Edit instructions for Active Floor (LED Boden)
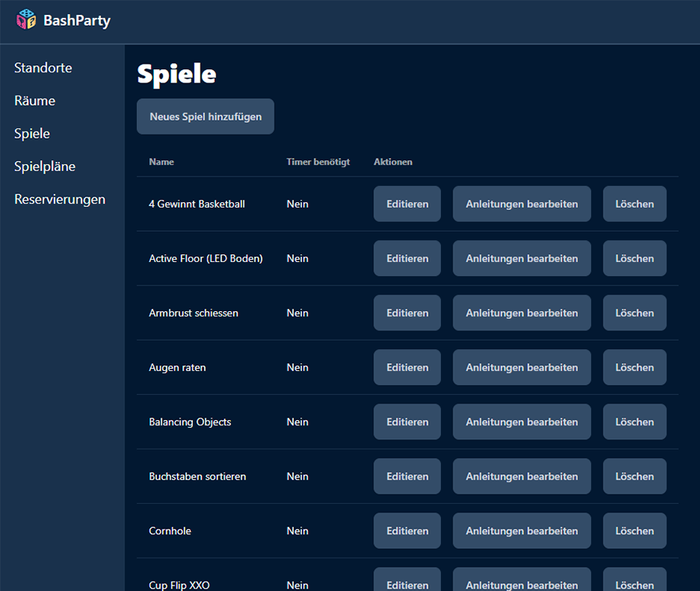This screenshot has height=591, width=700. 521,258
